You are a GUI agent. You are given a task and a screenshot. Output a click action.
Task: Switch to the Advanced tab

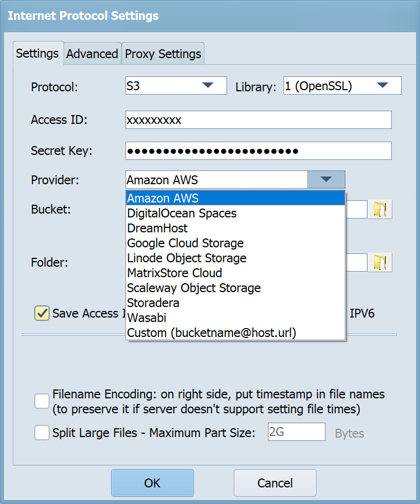[x=92, y=54]
